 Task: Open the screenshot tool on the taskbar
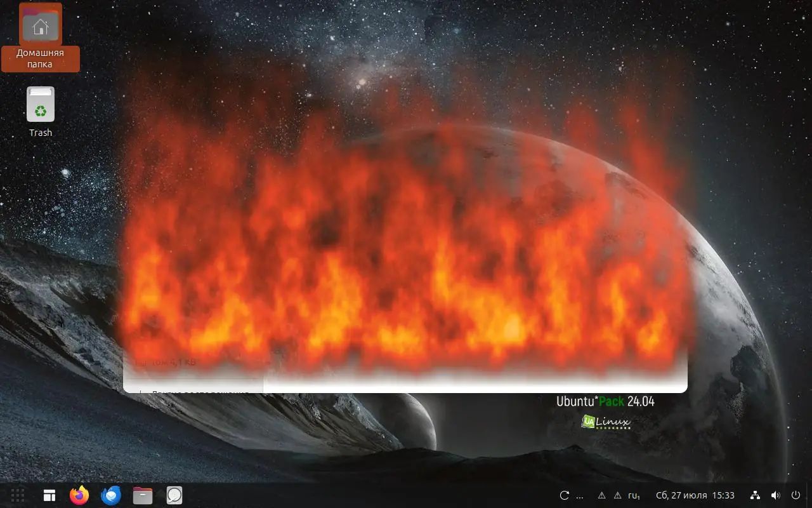pyautogui.click(x=174, y=495)
